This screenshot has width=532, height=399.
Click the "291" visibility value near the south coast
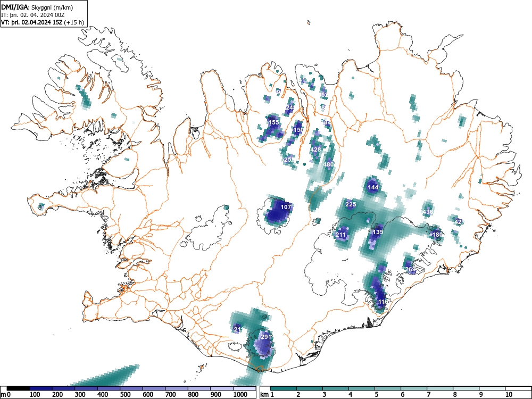tap(266, 337)
